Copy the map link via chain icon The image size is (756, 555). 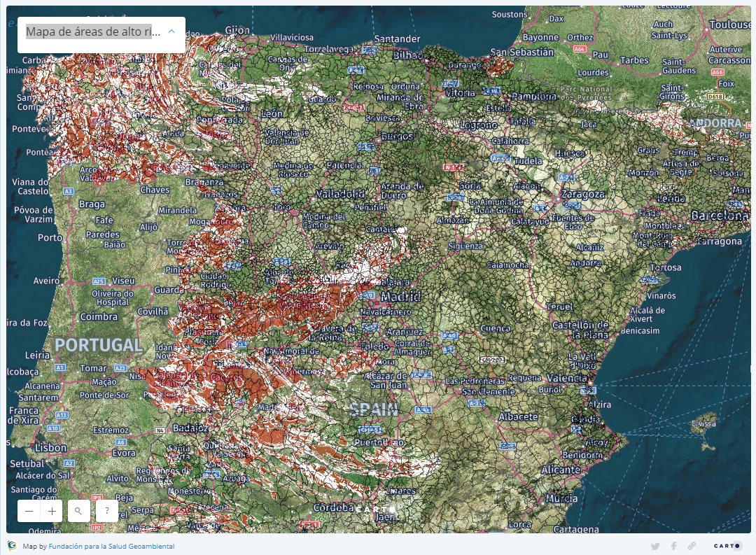[692, 546]
